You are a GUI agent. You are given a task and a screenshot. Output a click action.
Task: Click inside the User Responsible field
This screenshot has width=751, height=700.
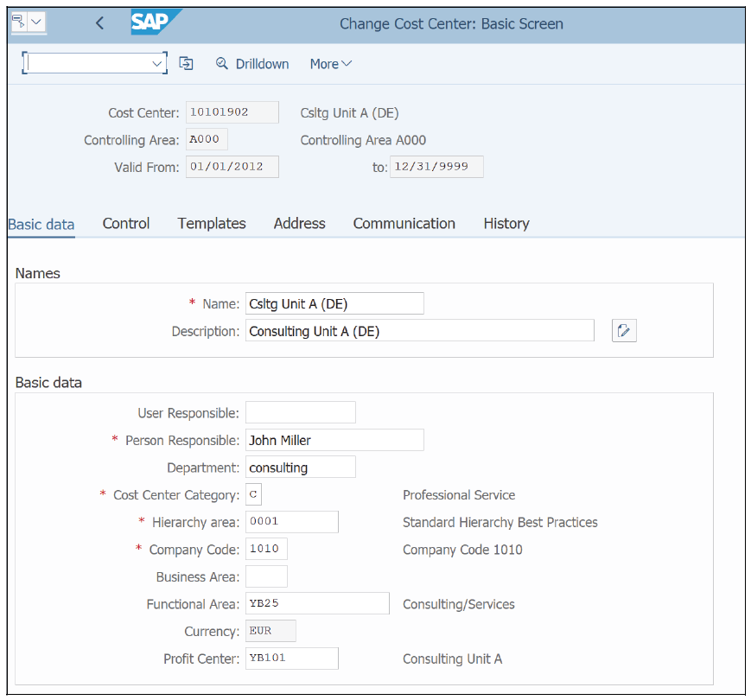click(x=300, y=412)
